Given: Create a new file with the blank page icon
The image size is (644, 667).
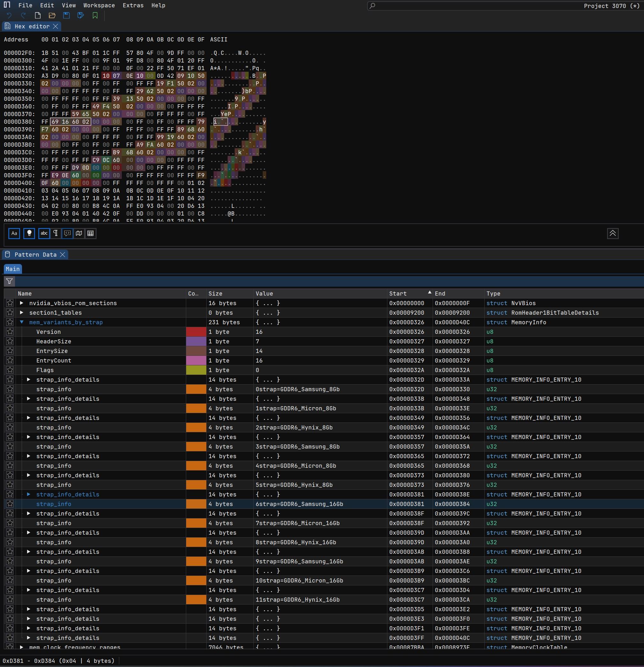Looking at the screenshot, I should tap(38, 15).
